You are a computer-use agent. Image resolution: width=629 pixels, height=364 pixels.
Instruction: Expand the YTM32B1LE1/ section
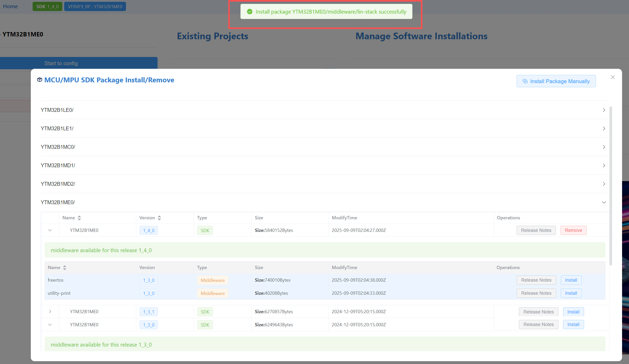pyautogui.click(x=604, y=129)
